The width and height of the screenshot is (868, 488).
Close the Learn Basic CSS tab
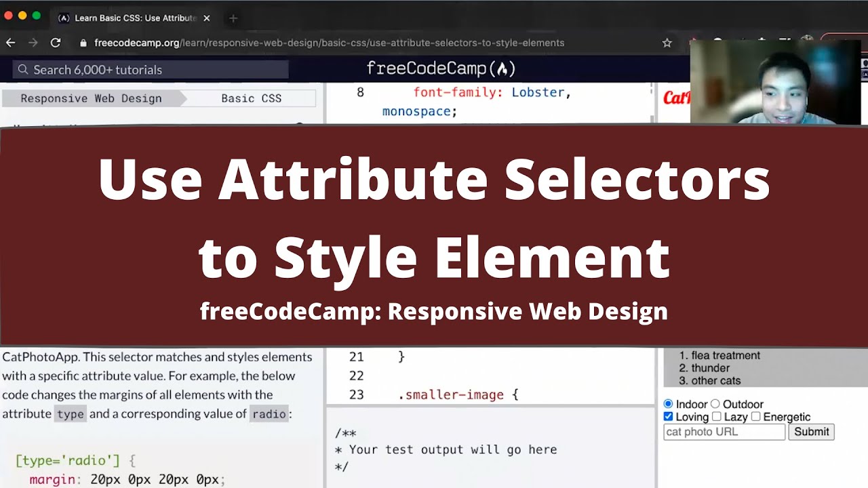pos(207,18)
